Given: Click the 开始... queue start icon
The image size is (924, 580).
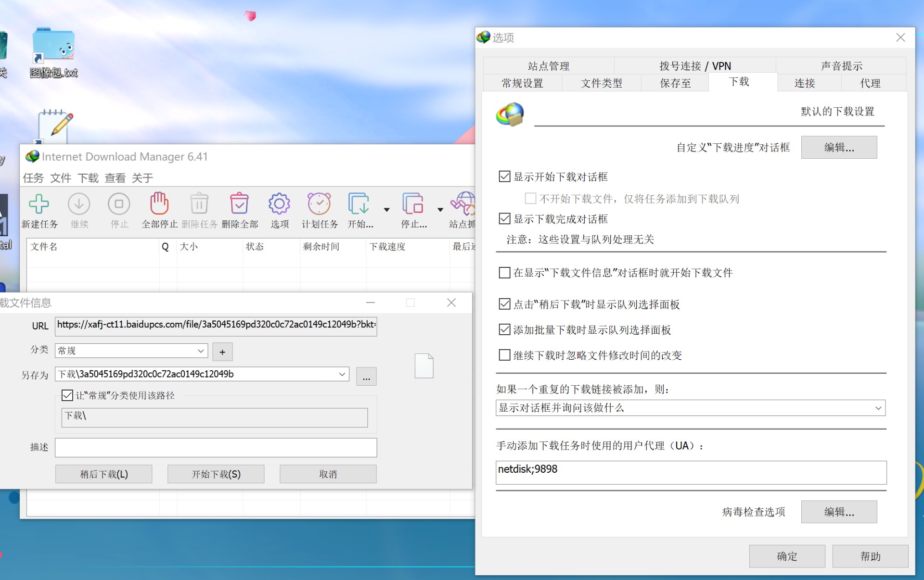Looking at the screenshot, I should [x=359, y=204].
